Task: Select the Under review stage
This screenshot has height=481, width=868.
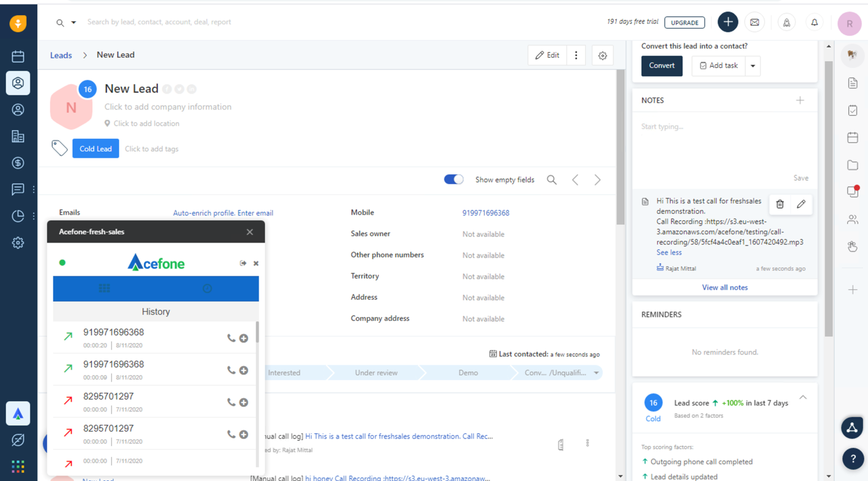Action: (376, 373)
